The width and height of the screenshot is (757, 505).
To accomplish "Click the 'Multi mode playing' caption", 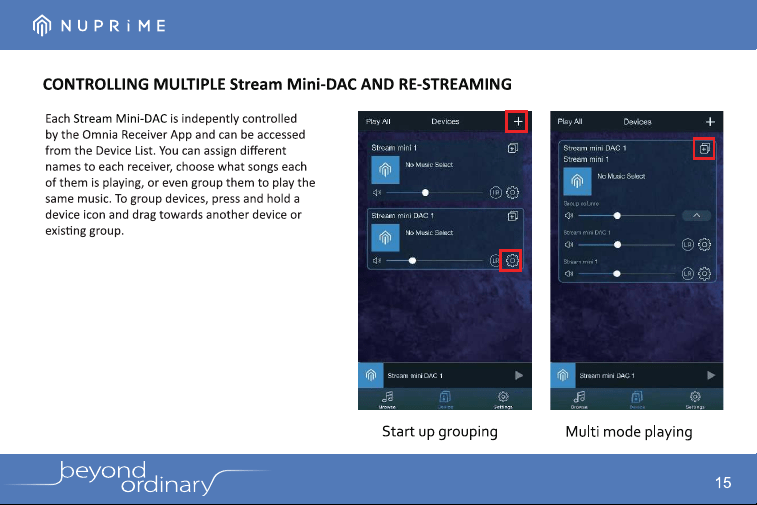I will (629, 432).
